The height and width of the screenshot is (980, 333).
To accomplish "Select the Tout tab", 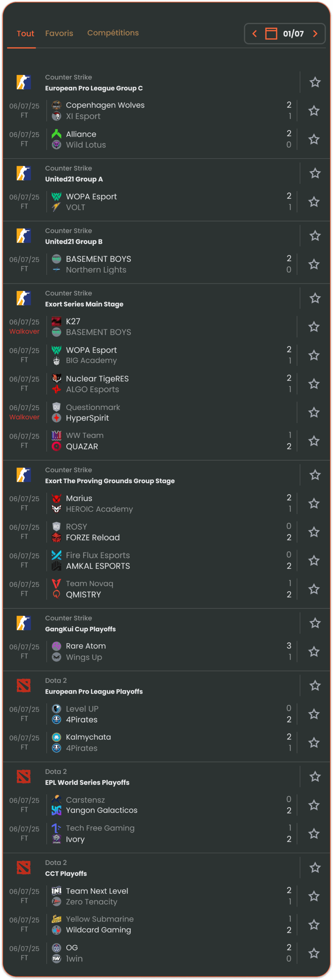I will tap(25, 33).
